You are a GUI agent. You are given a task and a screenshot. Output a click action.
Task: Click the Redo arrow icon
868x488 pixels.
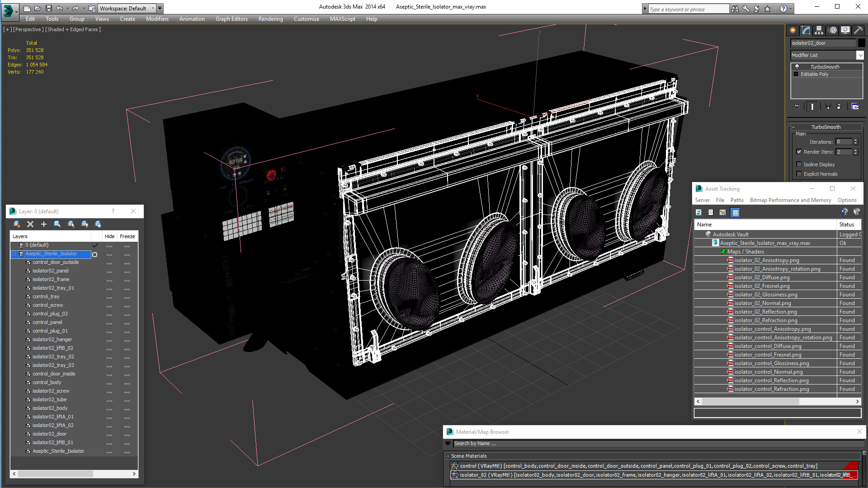75,8
